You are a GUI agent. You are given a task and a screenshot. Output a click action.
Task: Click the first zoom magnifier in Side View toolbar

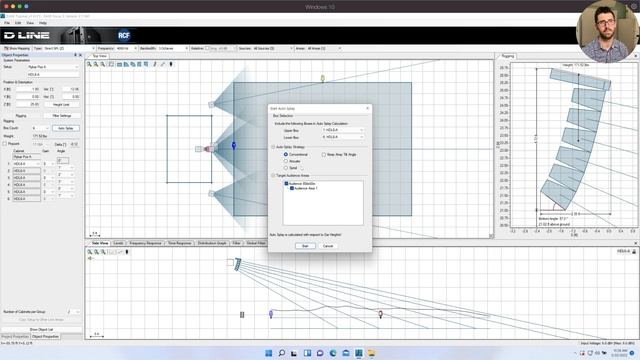pyautogui.click(x=90, y=252)
